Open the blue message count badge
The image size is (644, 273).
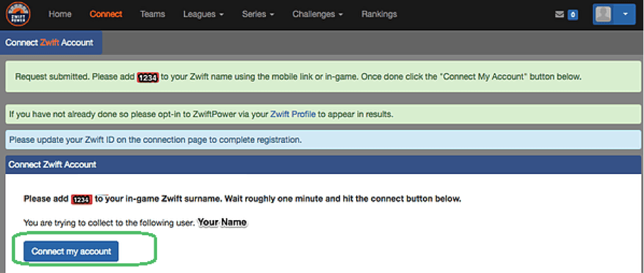(572, 14)
